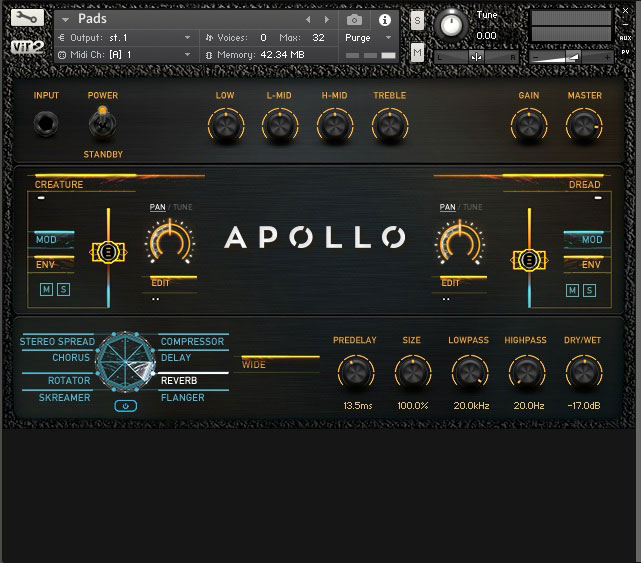The image size is (641, 563).
Task: Select the FLANGER effect
Action: [183, 397]
